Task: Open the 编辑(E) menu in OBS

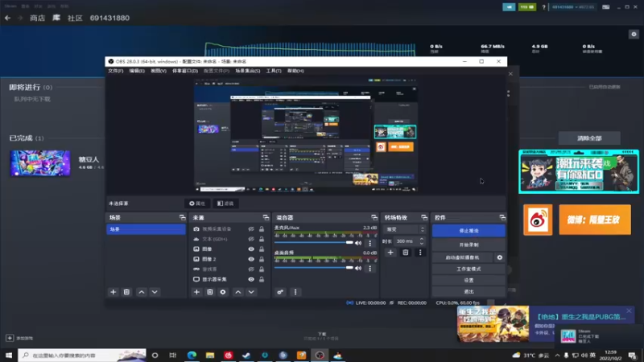Action: point(137,71)
